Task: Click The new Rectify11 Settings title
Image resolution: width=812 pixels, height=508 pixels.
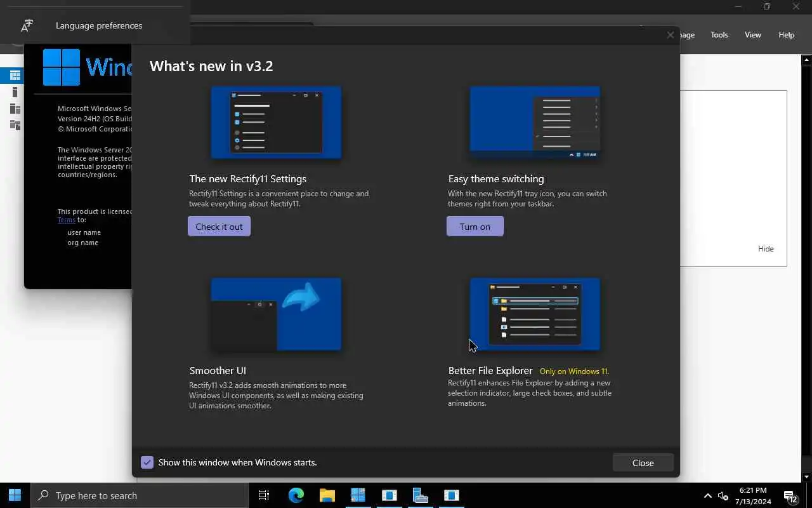Action: [x=248, y=179]
